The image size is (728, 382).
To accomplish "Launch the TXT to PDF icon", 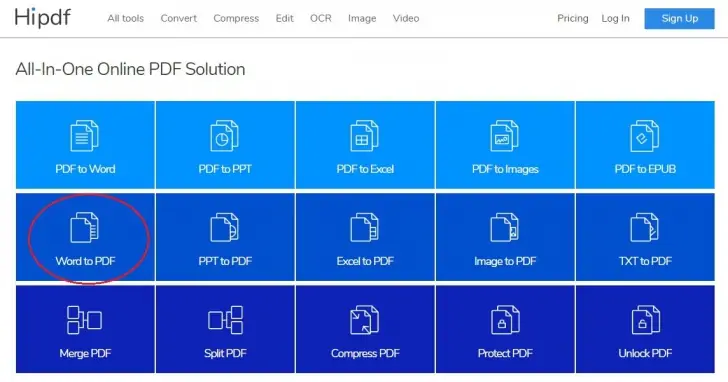I will pyautogui.click(x=645, y=227).
